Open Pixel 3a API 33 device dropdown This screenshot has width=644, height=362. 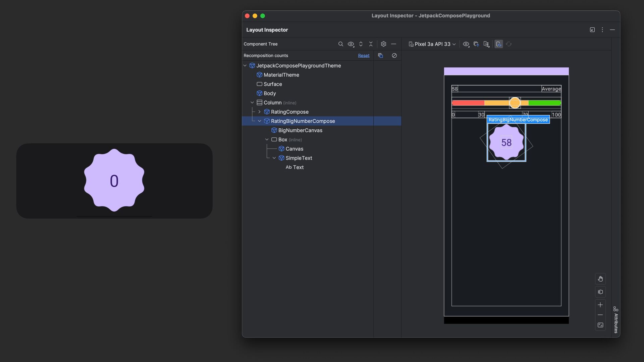click(432, 44)
